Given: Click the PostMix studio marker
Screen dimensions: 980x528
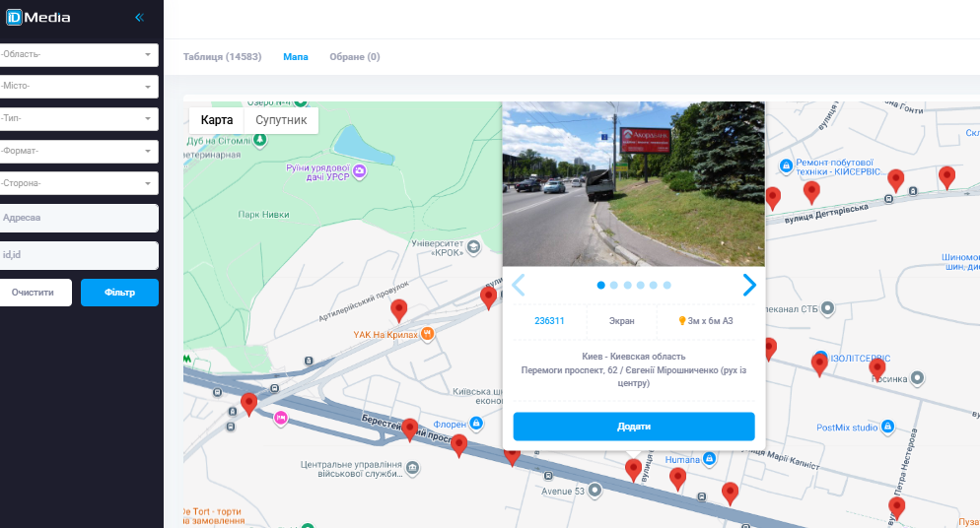Looking at the screenshot, I should click(x=887, y=427).
